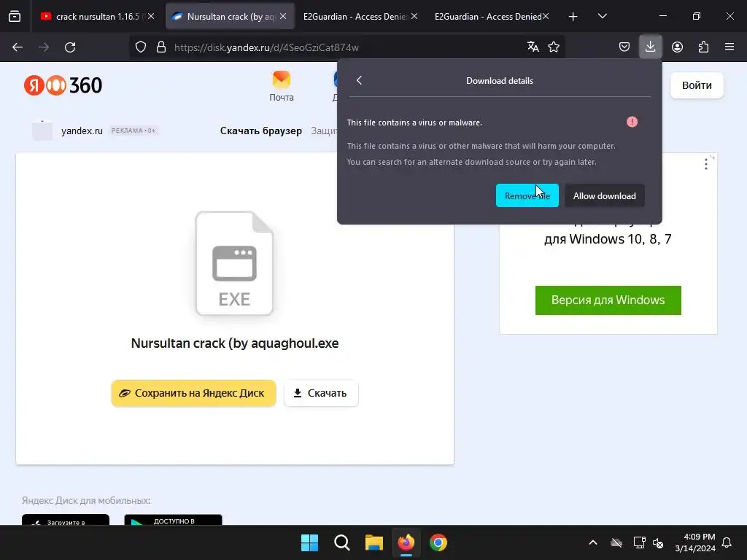Viewport: 747px width, 560px height.
Task: Click green Версия для Windows button
Action: click(x=608, y=300)
